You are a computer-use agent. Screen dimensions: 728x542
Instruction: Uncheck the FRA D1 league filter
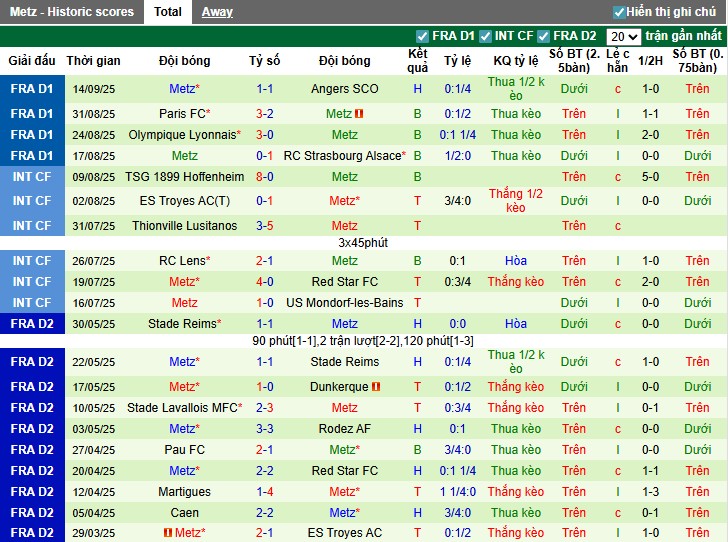tap(422, 36)
